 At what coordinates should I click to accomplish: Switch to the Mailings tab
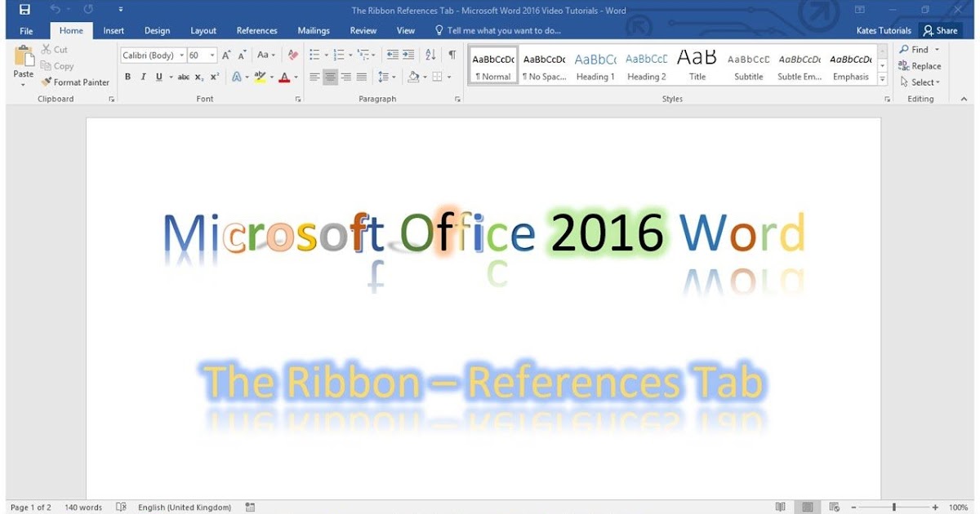pyautogui.click(x=314, y=31)
